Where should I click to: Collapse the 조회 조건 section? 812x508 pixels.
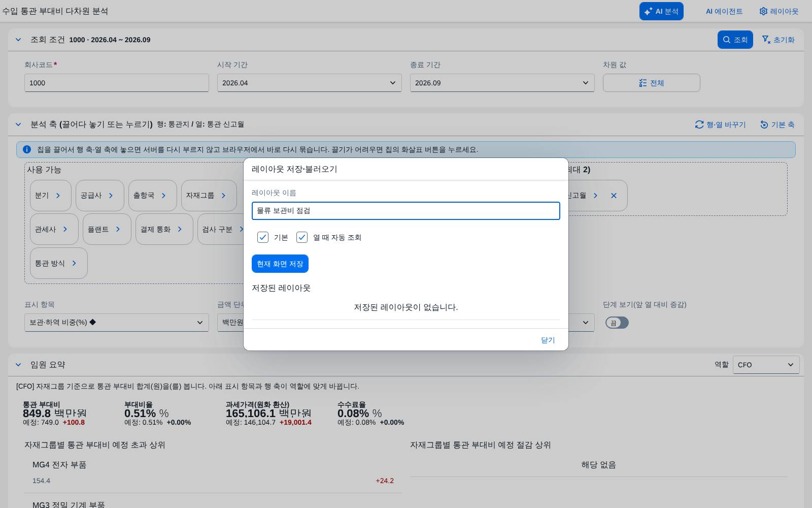tap(18, 40)
